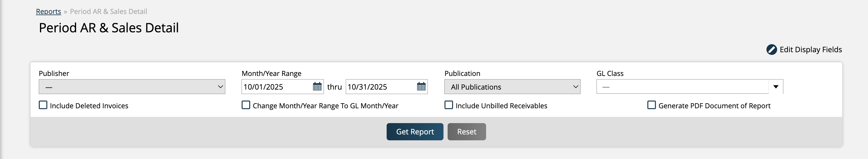Enable Generate PDF Document of Report
The image size is (868, 159).
coord(652,105)
